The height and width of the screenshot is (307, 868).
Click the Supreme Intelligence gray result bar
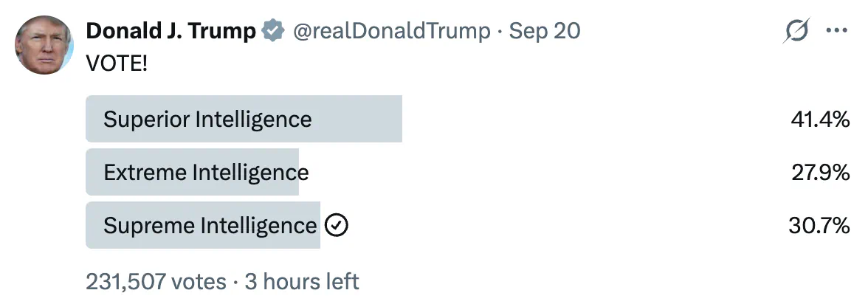(x=203, y=225)
